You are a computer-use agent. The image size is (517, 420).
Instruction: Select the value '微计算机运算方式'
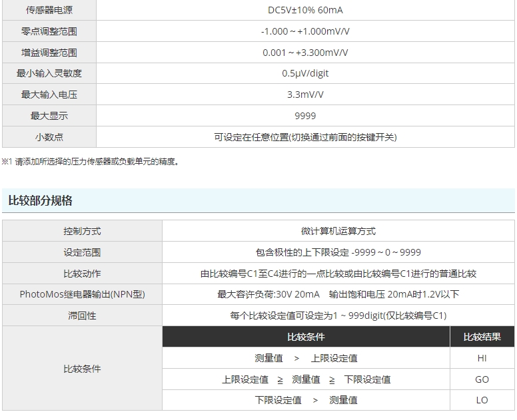pos(338,231)
